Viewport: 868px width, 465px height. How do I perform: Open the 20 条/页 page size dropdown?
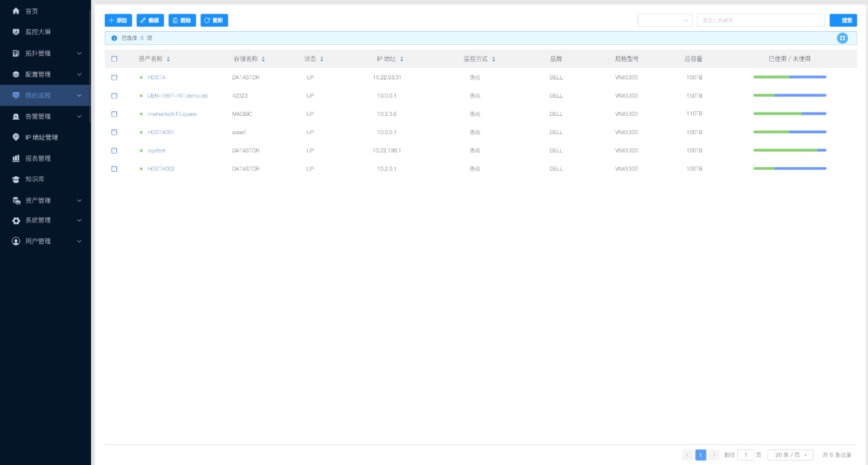coord(790,455)
